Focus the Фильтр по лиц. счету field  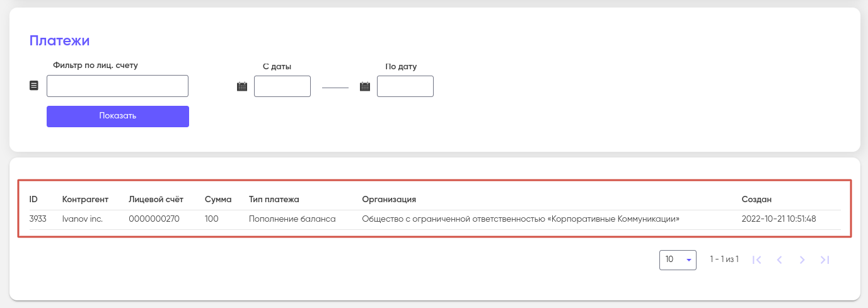(117, 86)
